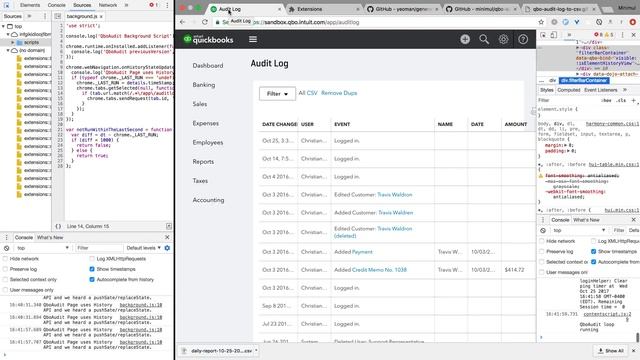The image size is (640, 360).
Task: Toggle Selected context only in left console
Action: (5, 280)
